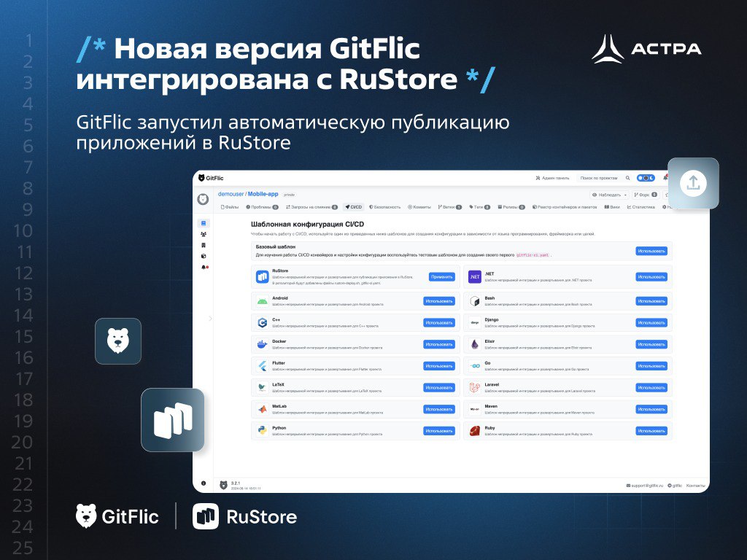747x560 pixels.
Task: Click the floating upload icon tile
Action: (x=693, y=184)
